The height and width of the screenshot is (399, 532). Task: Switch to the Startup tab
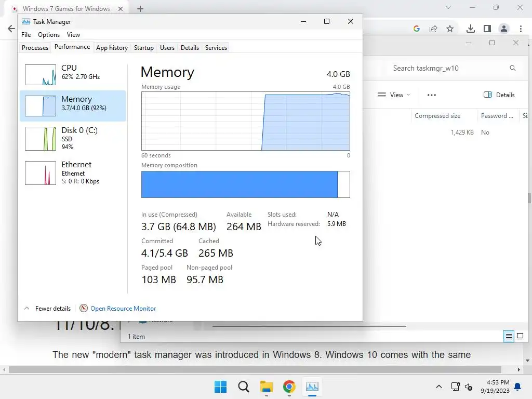tap(144, 47)
